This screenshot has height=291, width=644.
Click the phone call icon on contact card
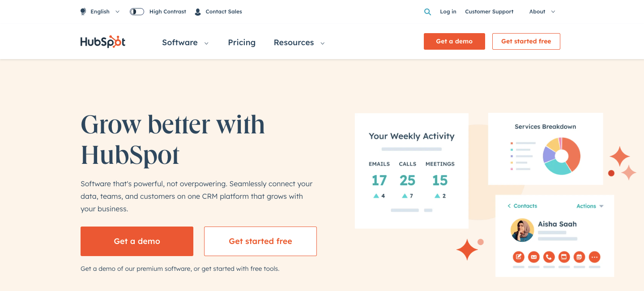[549, 257]
